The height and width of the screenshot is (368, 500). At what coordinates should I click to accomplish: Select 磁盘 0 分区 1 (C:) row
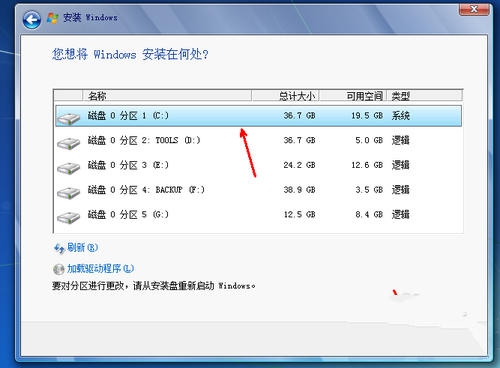click(x=258, y=116)
